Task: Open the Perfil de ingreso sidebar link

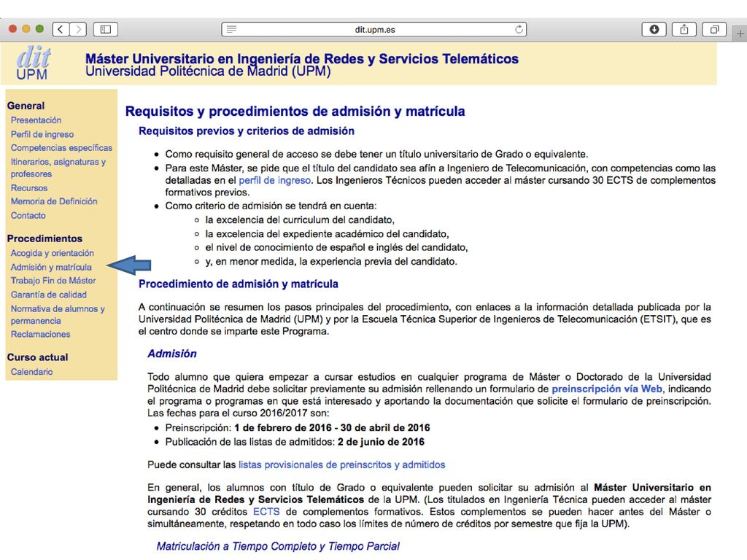Action: (x=42, y=134)
